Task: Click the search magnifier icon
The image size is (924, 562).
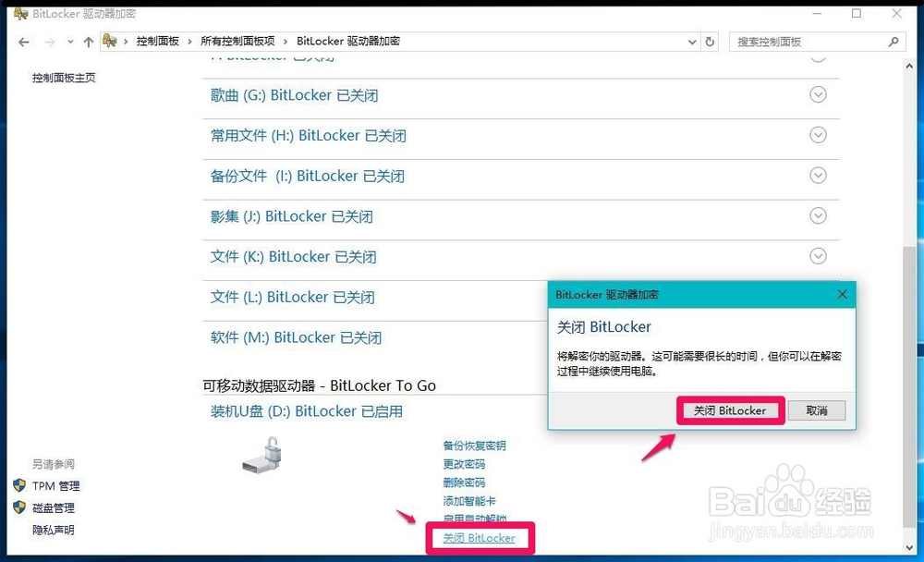Action: (894, 42)
